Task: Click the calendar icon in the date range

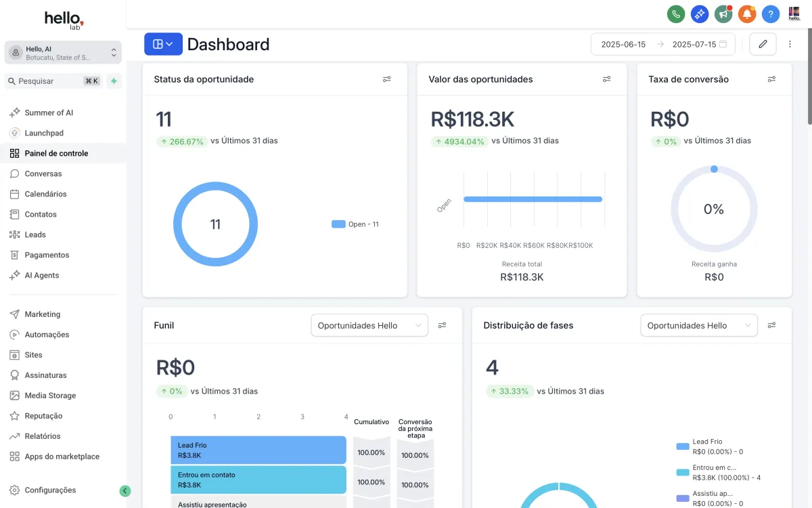Action: 723,44
